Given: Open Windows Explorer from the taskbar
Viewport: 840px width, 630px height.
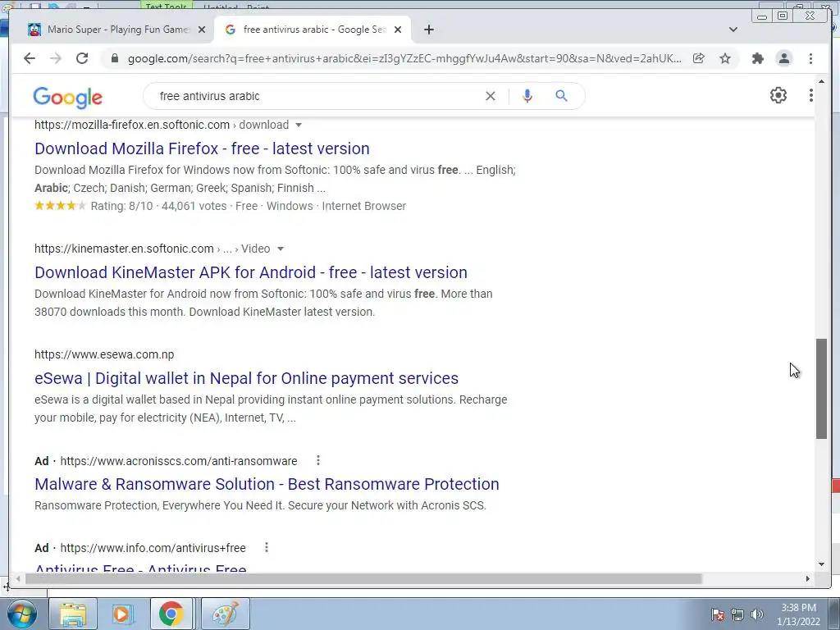Looking at the screenshot, I should (x=73, y=614).
